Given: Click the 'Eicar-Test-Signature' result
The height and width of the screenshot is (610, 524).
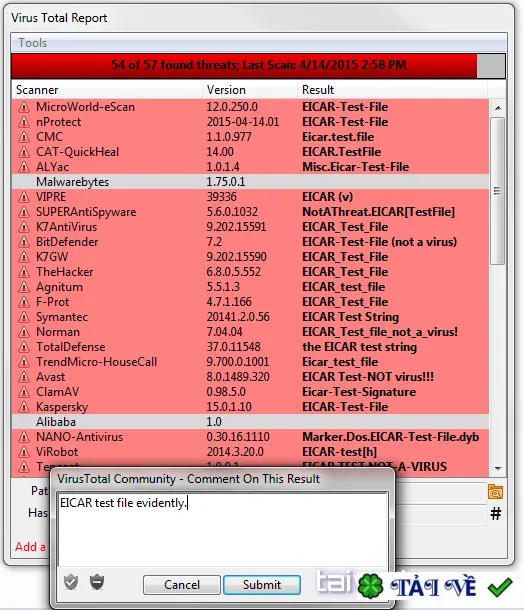Looking at the screenshot, I should click(x=359, y=392).
